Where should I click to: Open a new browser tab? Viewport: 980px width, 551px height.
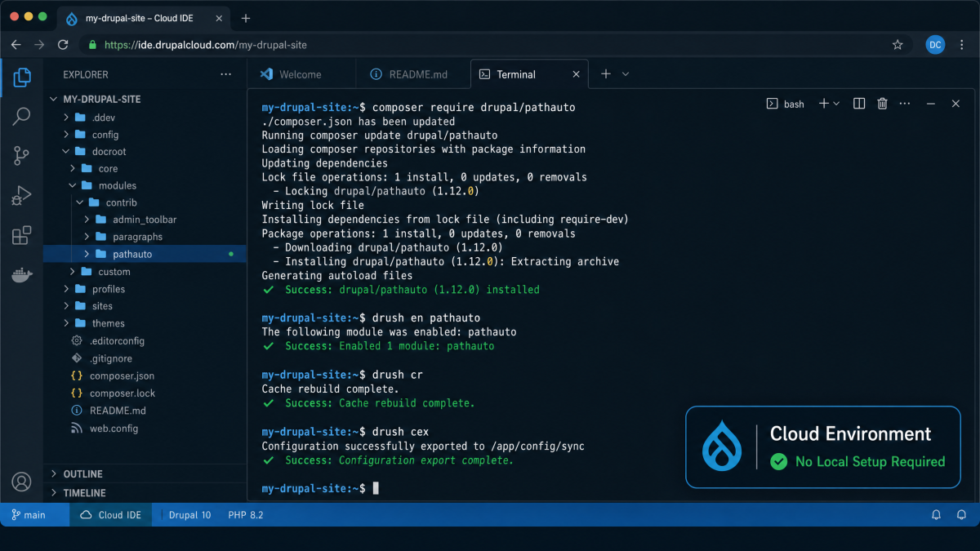[246, 18]
